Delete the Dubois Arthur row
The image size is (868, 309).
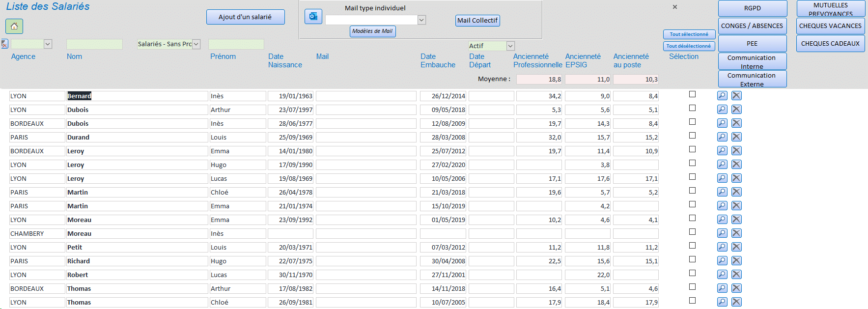pos(736,110)
